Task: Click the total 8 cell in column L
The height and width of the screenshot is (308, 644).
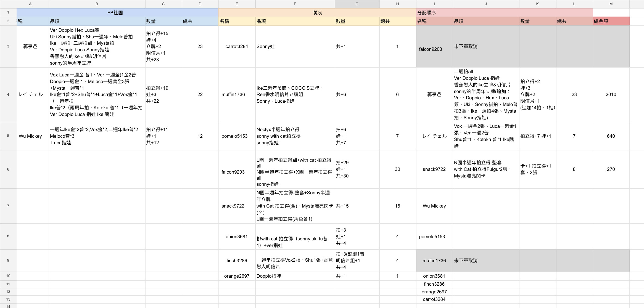Action: pos(574,169)
